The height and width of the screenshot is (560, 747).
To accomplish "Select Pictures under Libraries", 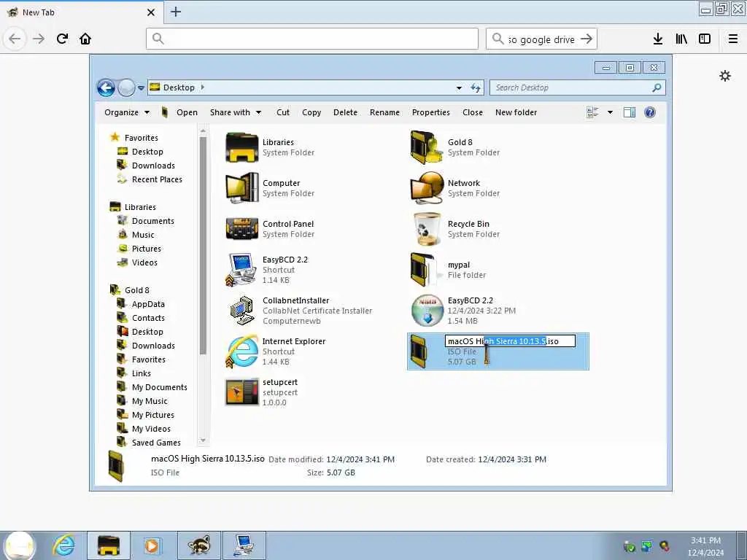I will click(146, 249).
